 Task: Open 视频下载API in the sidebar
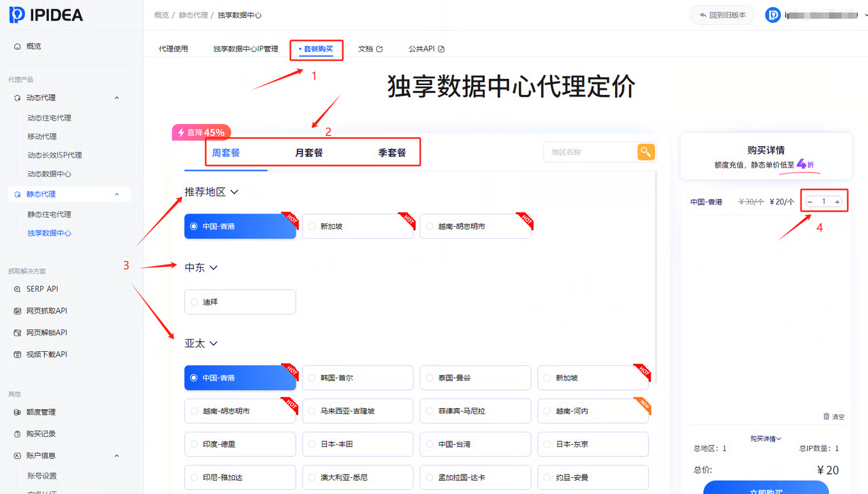pyautogui.click(x=46, y=354)
